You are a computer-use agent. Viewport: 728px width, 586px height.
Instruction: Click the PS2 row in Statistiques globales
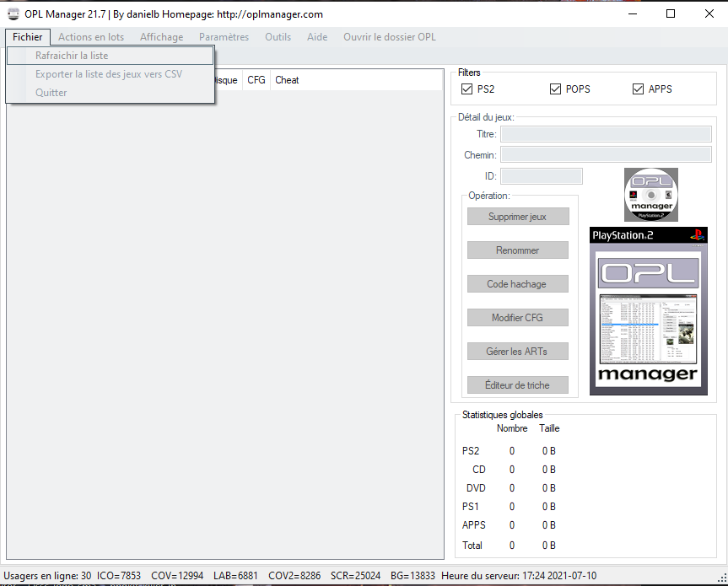point(509,451)
